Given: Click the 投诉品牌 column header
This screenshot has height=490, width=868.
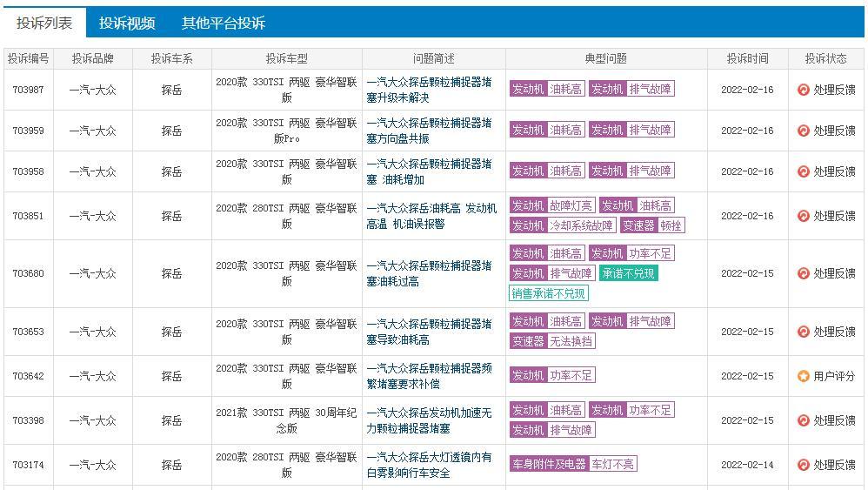Looking at the screenshot, I should [x=92, y=58].
